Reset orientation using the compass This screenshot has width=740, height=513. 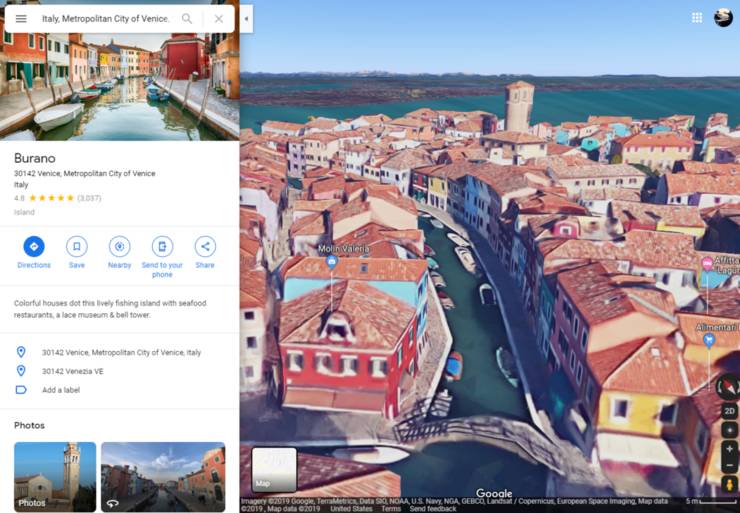point(729,387)
